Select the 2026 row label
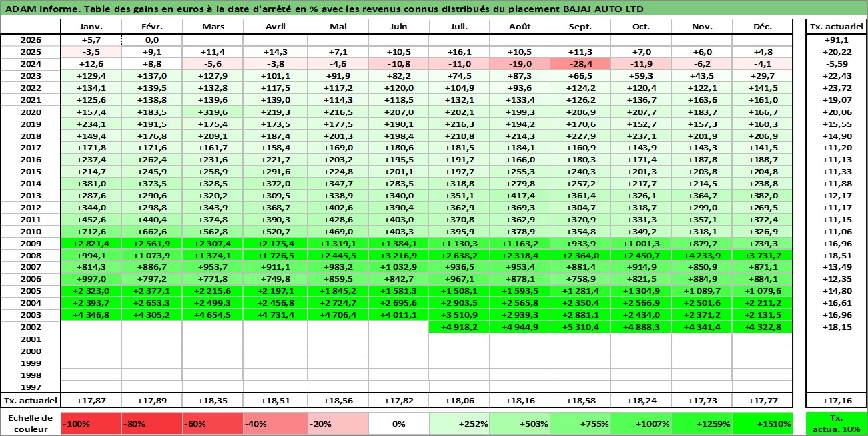Screen dimensions: 868x436 tap(31, 40)
